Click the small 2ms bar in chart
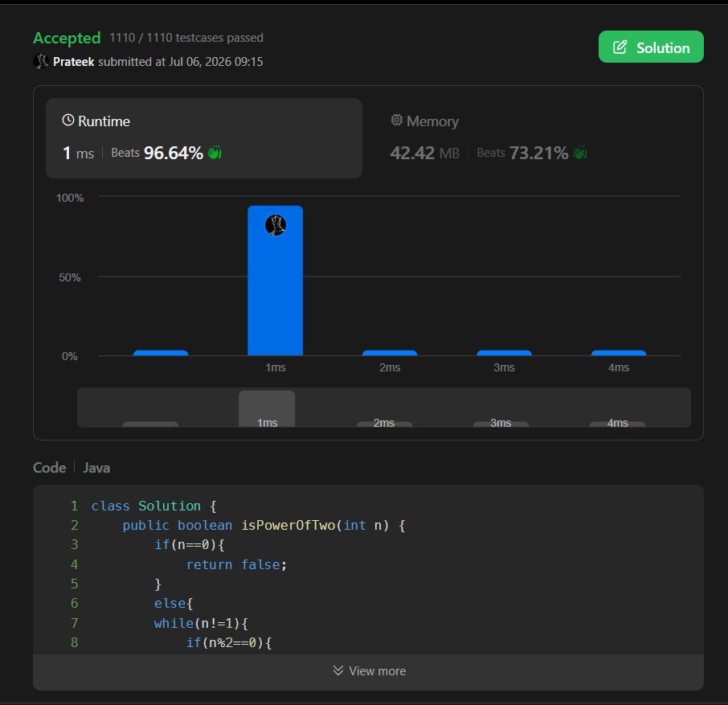This screenshot has height=705, width=728. tap(390, 353)
